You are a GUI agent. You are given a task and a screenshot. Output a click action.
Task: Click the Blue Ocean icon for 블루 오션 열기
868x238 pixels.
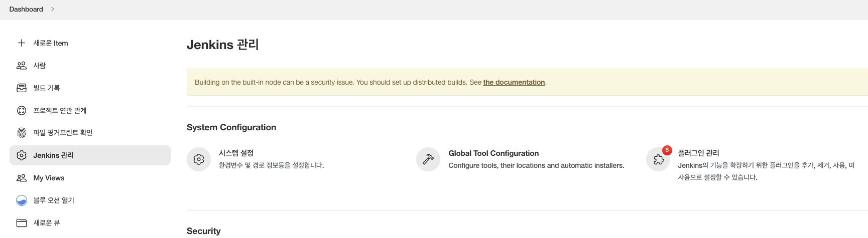pos(22,200)
